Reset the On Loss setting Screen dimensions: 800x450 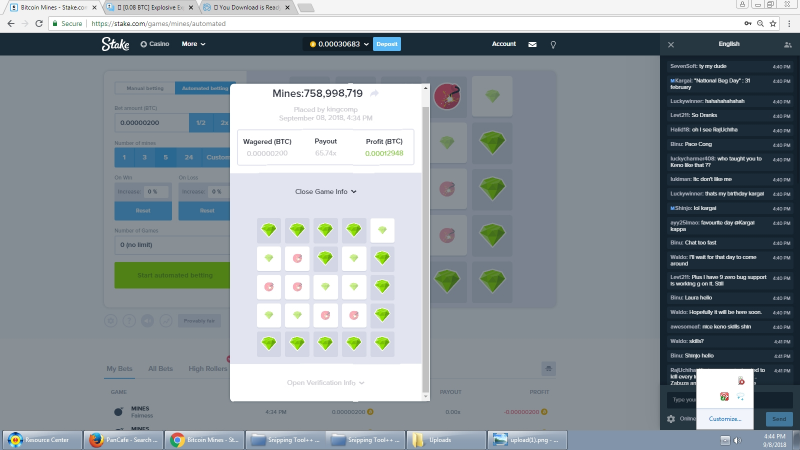click(x=205, y=211)
